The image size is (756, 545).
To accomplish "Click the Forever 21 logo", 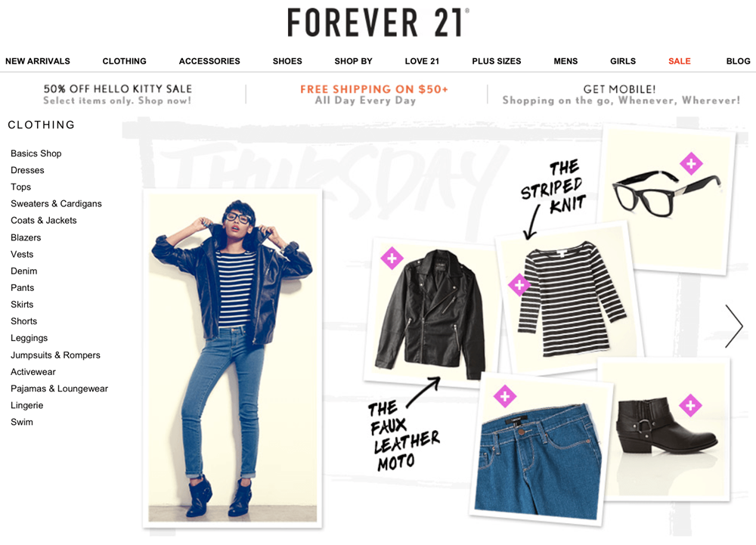I will point(378,22).
